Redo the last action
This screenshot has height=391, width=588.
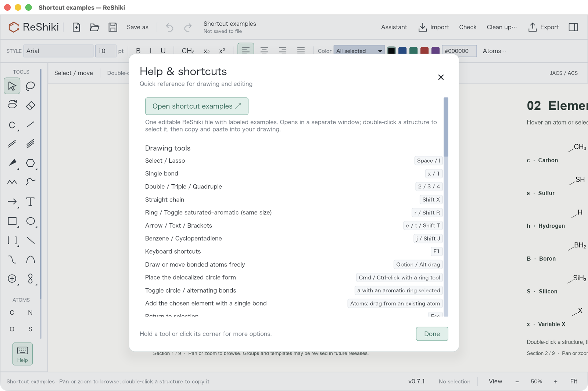point(188,27)
